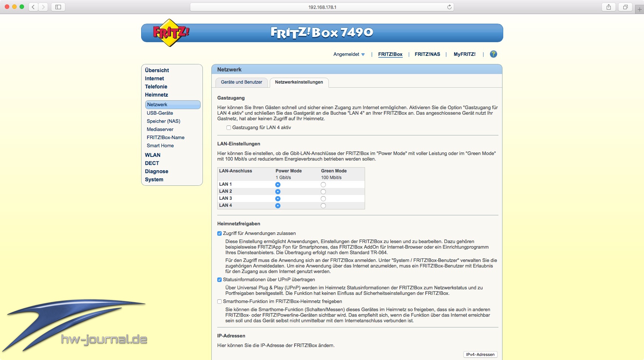Image resolution: width=644 pixels, height=360 pixels.
Task: Select Power Mode for LAN 1
Action: tap(278, 185)
